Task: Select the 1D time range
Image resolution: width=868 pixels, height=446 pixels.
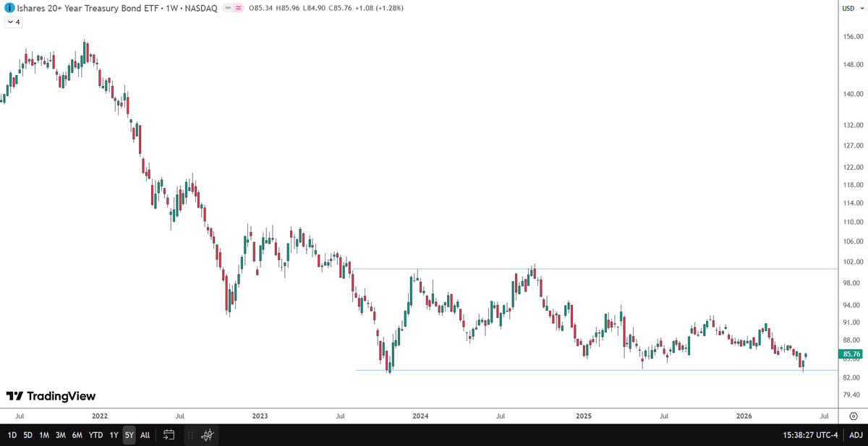Action: point(12,435)
